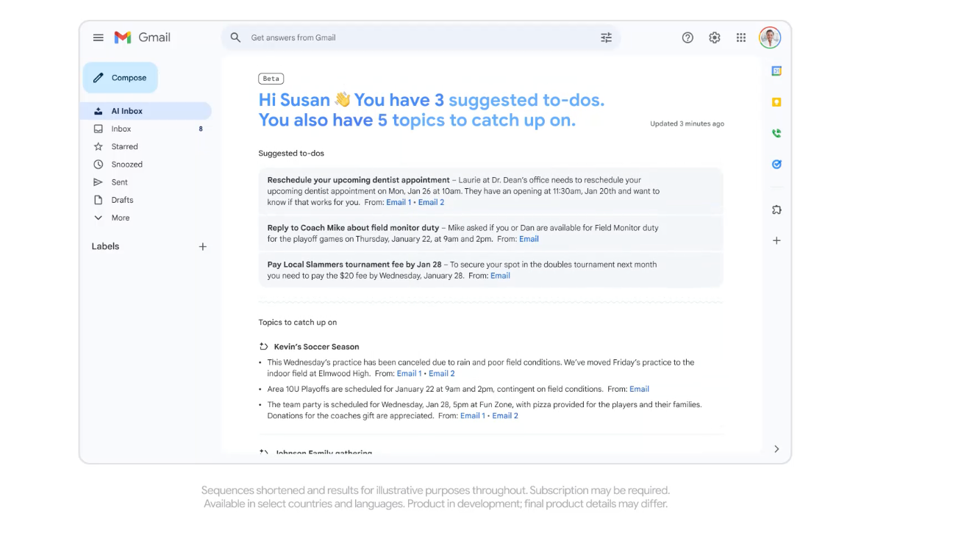
Task: Open Pay Local Slammers tournament fee to-do
Action: click(x=490, y=270)
